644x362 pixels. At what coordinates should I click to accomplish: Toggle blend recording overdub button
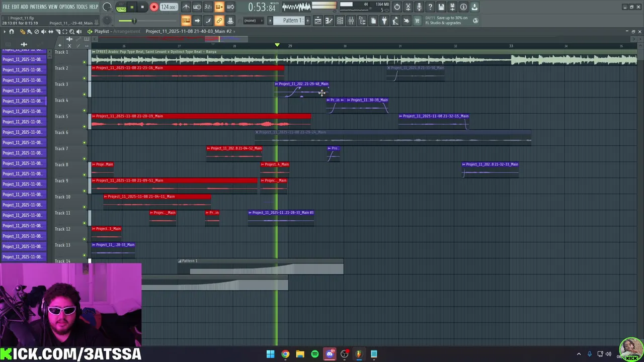coord(219,7)
